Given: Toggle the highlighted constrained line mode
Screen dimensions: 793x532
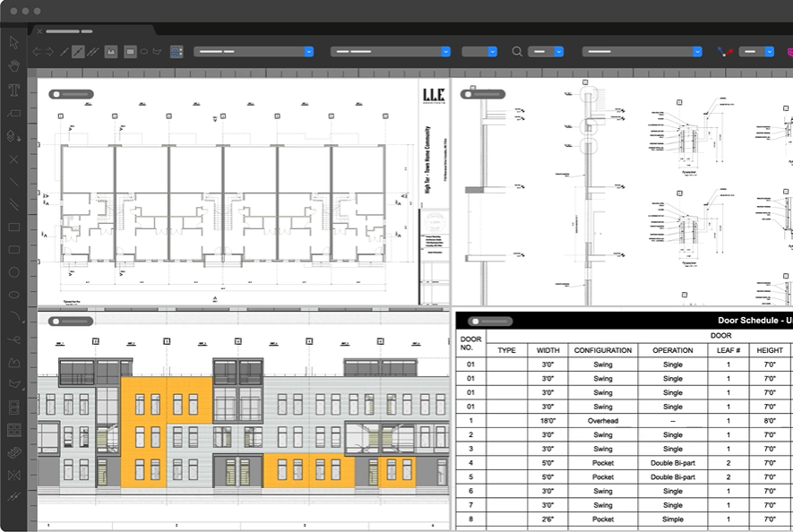Looking at the screenshot, I should [x=78, y=52].
